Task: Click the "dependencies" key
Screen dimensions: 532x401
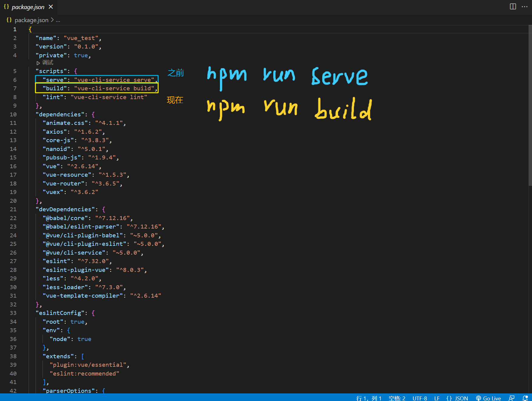Action: pos(60,114)
